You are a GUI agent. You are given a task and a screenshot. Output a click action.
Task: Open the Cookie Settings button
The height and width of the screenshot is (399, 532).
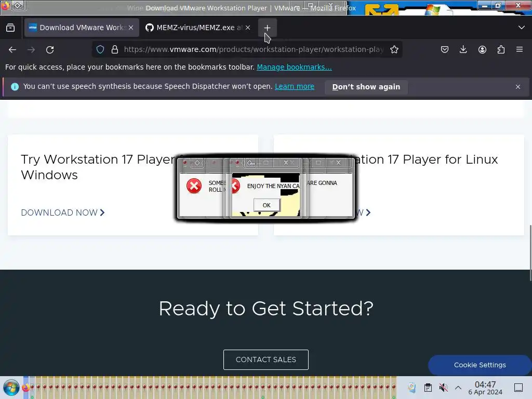[x=480, y=365]
